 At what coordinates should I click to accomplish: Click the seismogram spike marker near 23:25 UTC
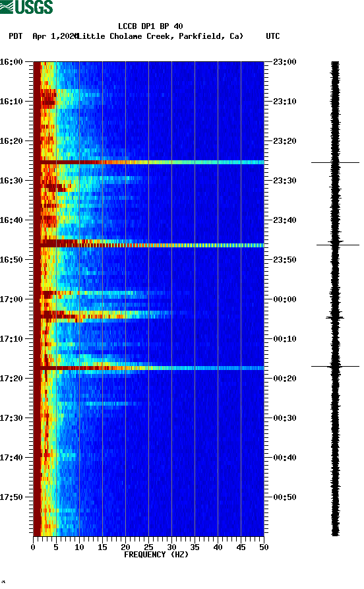[x=335, y=163]
